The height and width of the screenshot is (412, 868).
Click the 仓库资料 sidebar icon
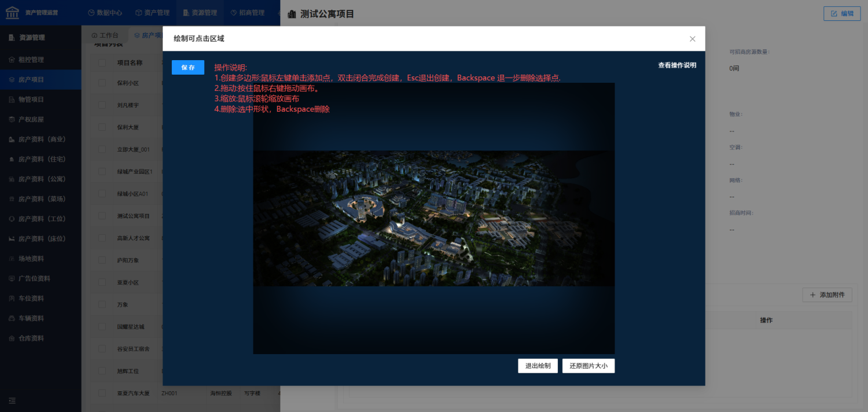tap(12, 338)
